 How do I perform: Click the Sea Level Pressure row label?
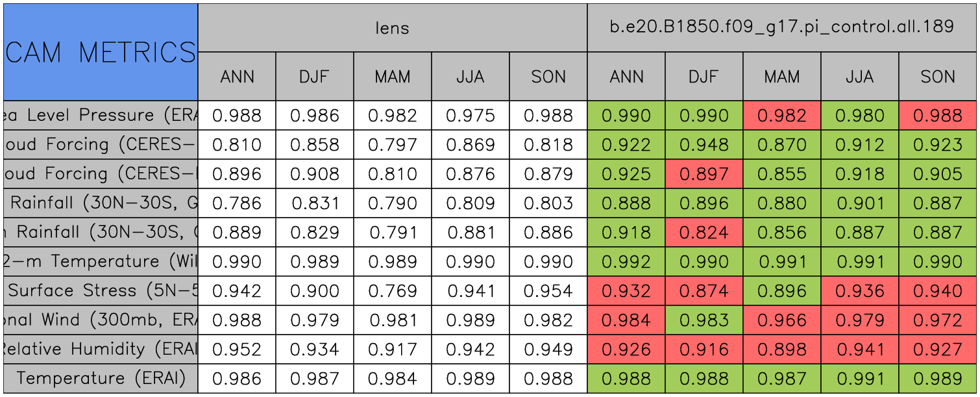point(101,116)
